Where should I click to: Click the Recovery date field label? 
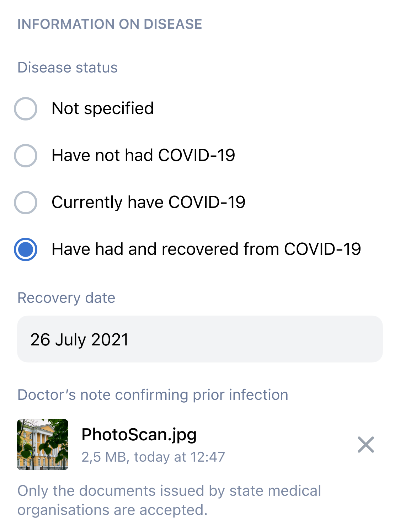pyautogui.click(x=66, y=298)
